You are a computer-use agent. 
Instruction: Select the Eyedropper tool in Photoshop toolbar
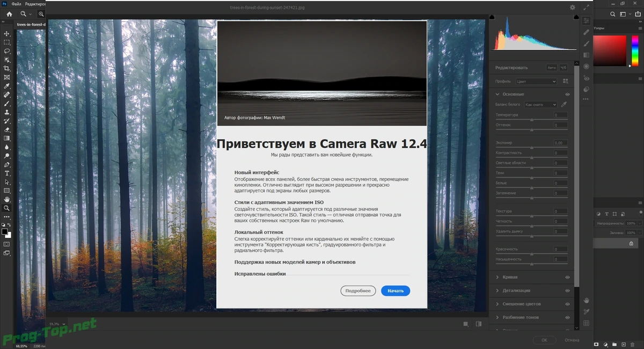(7, 86)
